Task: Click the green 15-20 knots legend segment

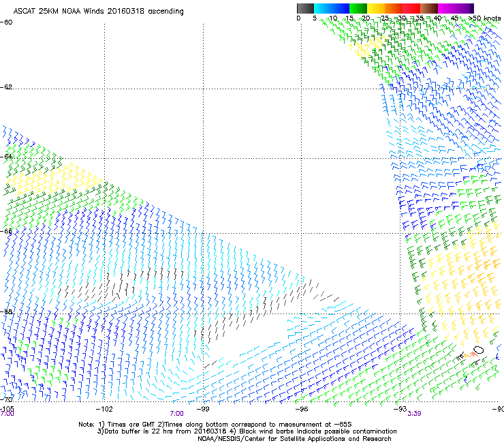Action: coord(358,8)
